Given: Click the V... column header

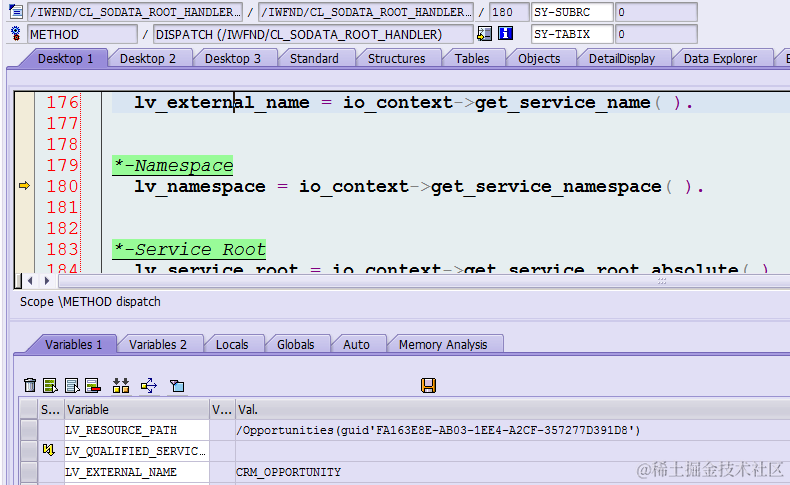Looking at the screenshot, I should click(x=222, y=409).
